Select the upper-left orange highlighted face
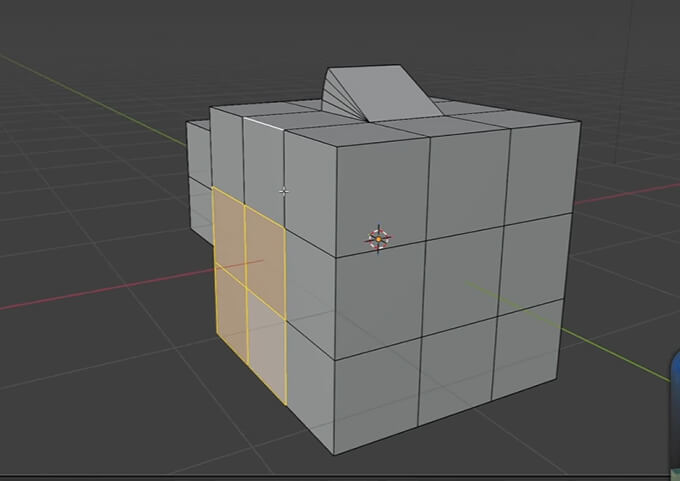Viewport: 680px width, 481px height. pyautogui.click(x=228, y=228)
